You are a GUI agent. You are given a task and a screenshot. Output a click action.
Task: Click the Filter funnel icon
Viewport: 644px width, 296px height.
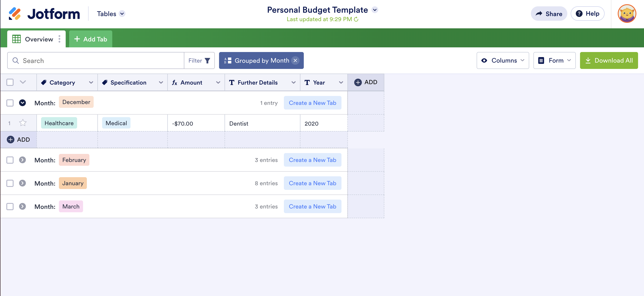[x=207, y=61]
